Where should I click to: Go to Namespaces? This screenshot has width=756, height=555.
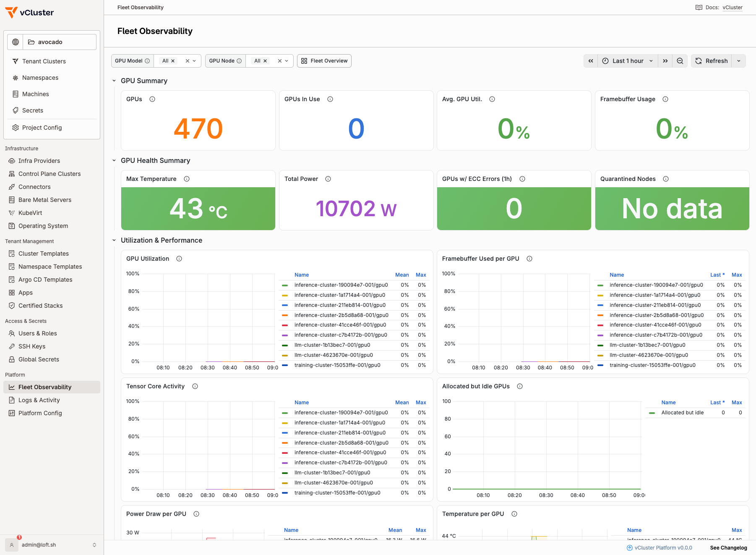[x=52, y=78]
